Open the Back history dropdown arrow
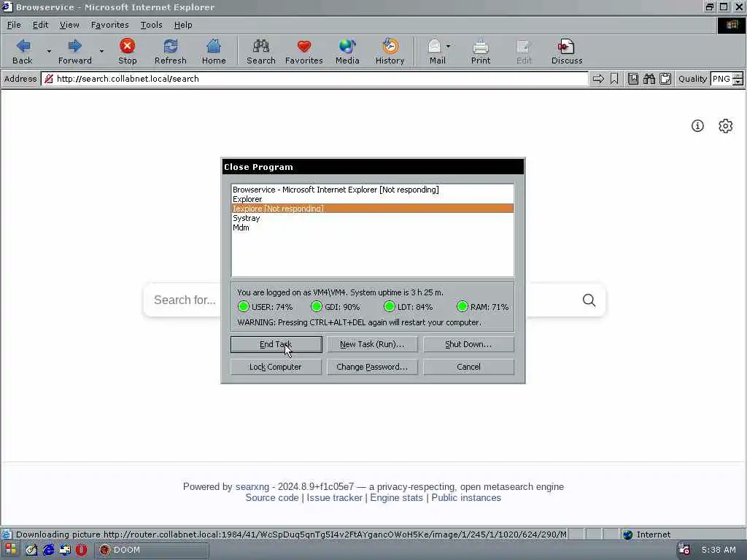The height and width of the screenshot is (560, 747). [x=49, y=50]
